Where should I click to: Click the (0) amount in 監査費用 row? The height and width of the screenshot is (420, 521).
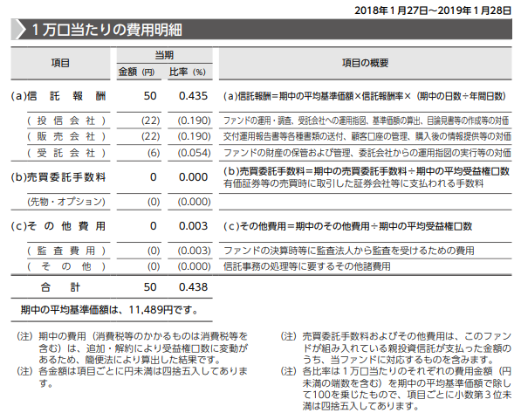tap(154, 251)
